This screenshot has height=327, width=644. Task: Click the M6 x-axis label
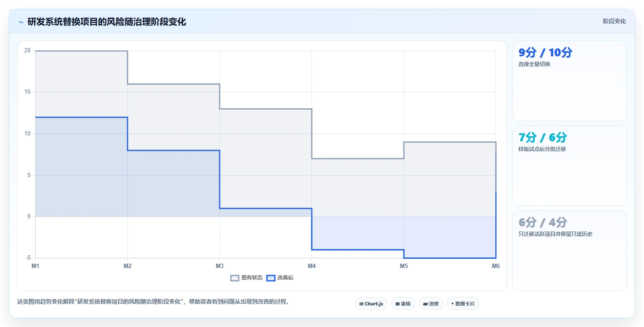(x=496, y=266)
